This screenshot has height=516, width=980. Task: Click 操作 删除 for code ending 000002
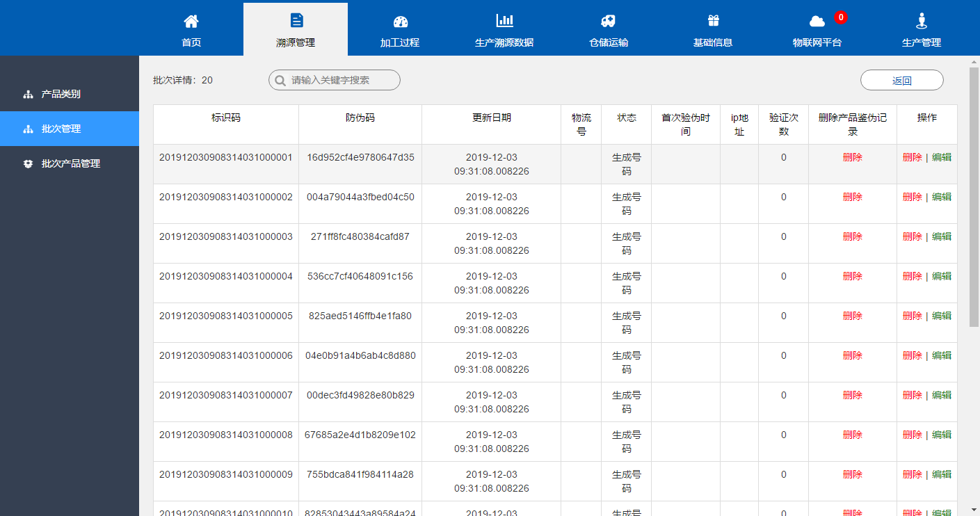pos(913,197)
